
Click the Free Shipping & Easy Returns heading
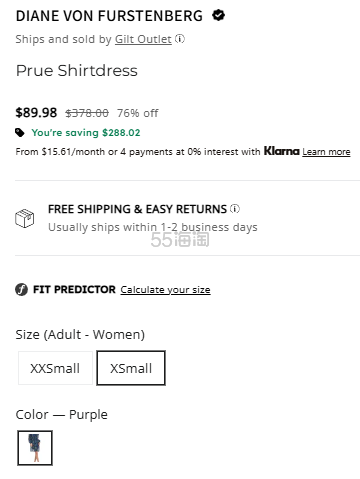137,209
